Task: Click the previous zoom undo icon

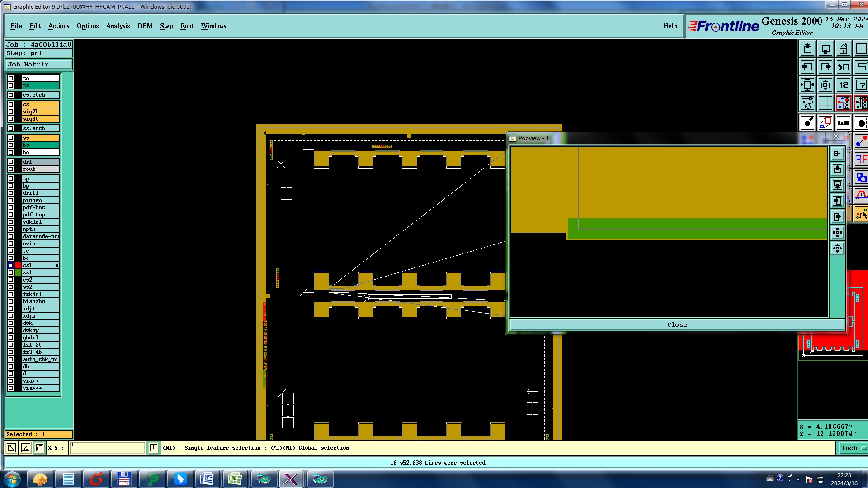Action: tap(844, 67)
